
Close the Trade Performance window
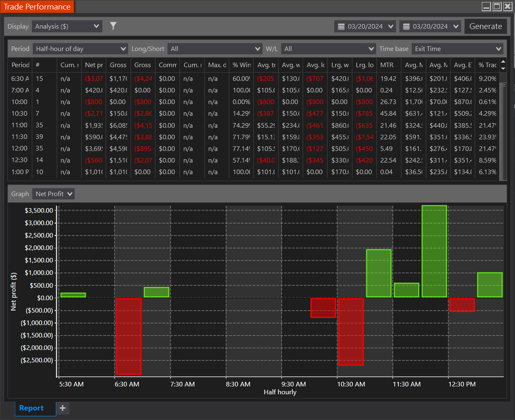[508, 6]
